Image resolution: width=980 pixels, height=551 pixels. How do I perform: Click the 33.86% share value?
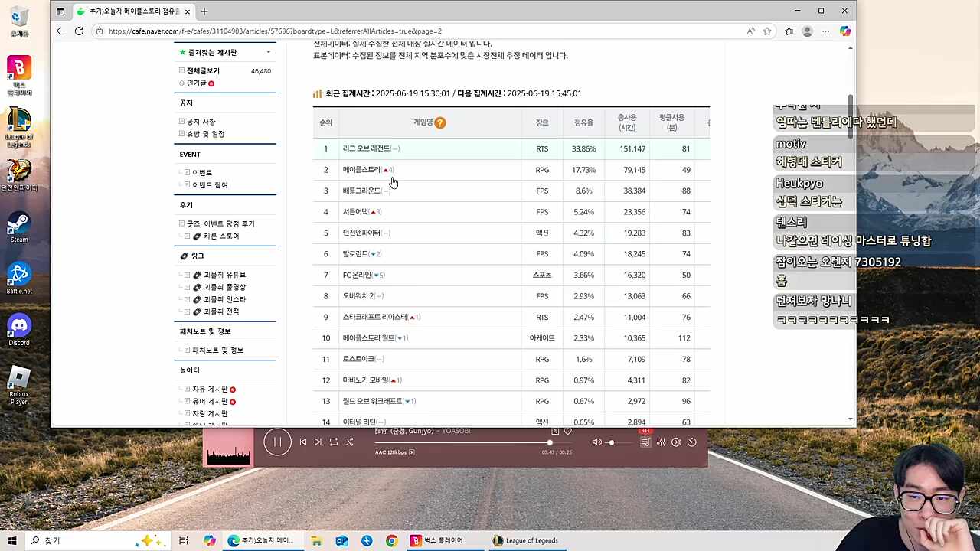(583, 148)
